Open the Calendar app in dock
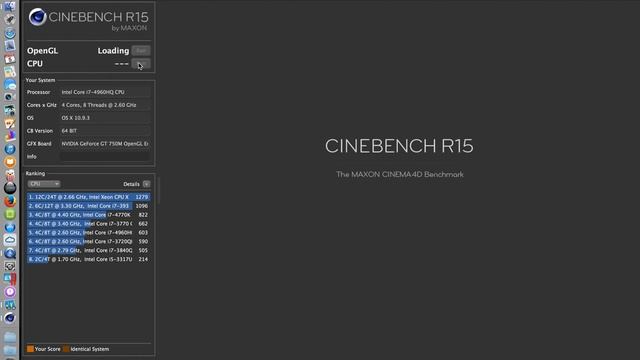 (10, 58)
